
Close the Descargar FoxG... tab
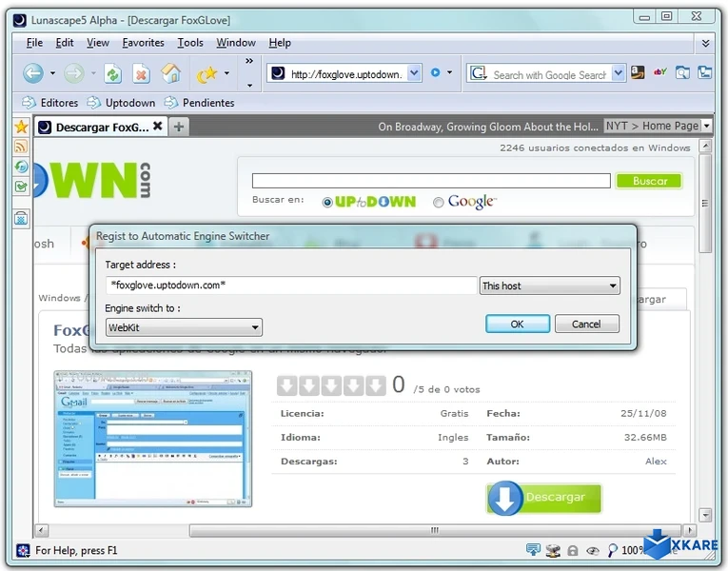coord(158,126)
